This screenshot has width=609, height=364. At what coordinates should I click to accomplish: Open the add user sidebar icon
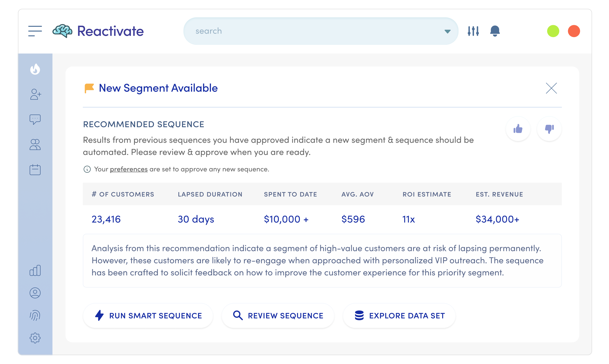point(35,94)
